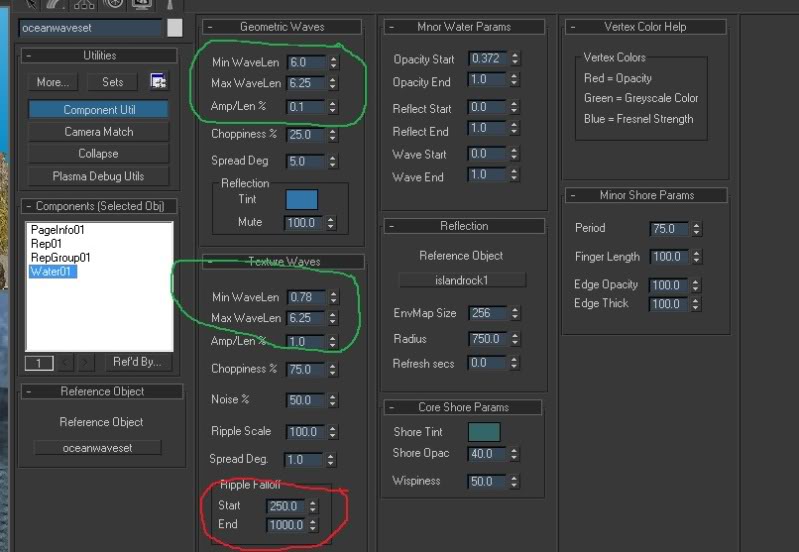Click the component index field showing 1
Image resolution: width=799 pixels, height=552 pixels.
[x=39, y=363]
